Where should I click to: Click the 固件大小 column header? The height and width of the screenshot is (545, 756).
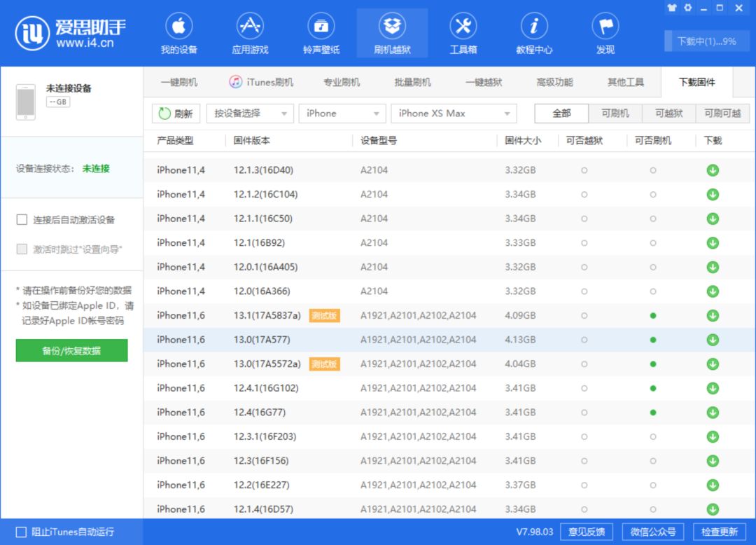523,140
